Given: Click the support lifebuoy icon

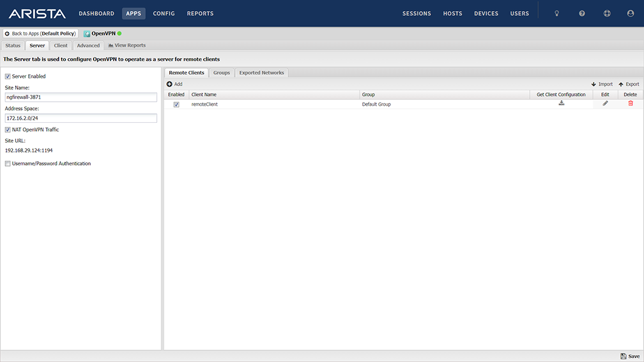Looking at the screenshot, I should [x=607, y=13].
